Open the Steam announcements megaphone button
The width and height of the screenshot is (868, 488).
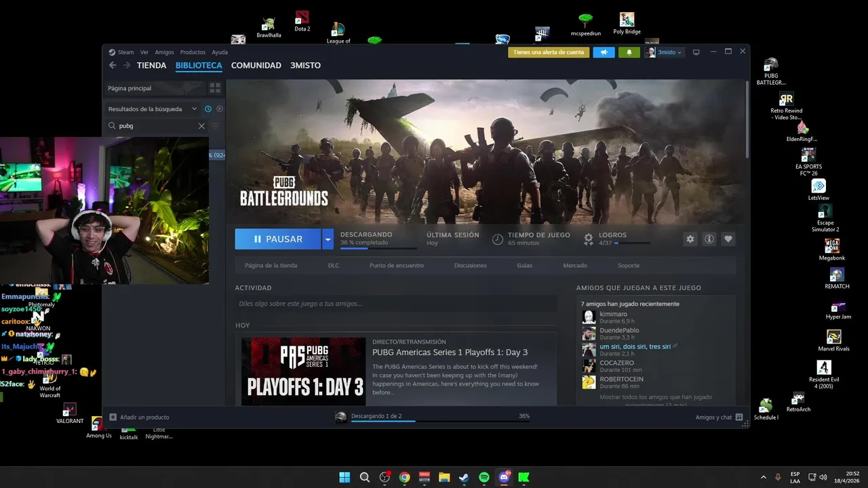[x=604, y=52]
